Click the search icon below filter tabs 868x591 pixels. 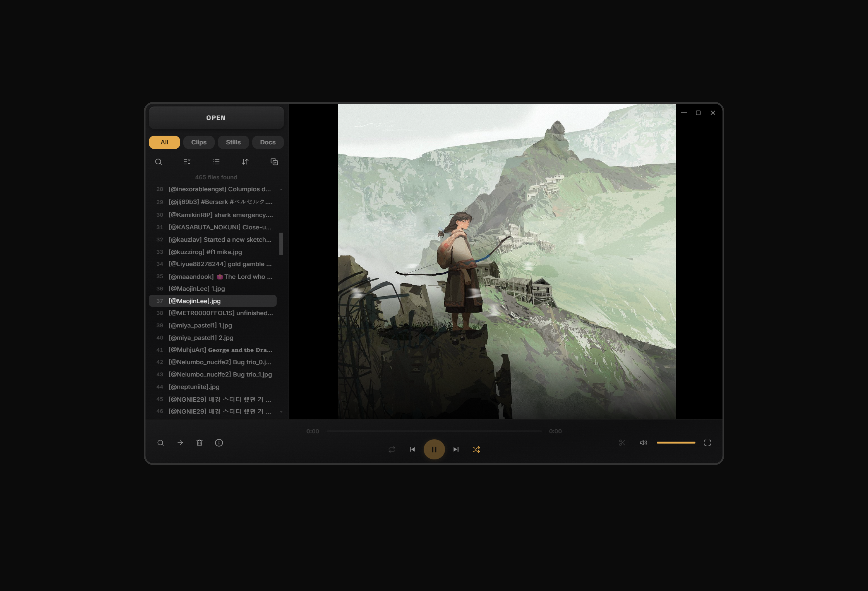click(158, 162)
